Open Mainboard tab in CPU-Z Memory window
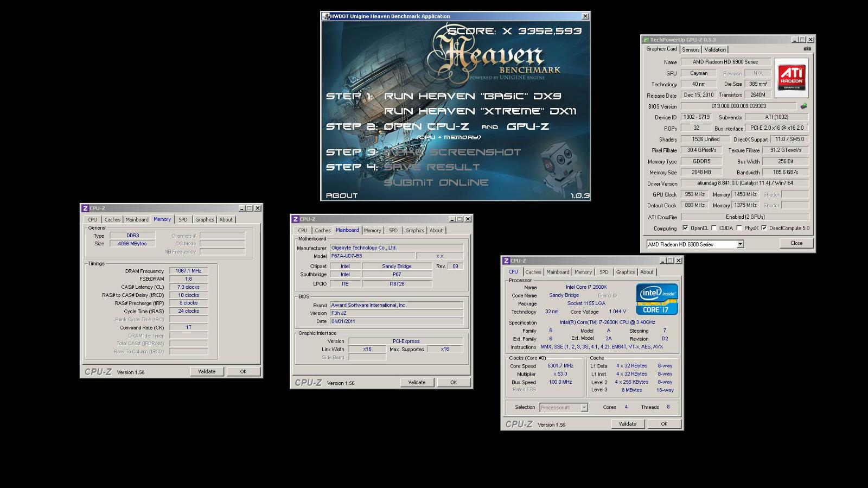This screenshot has width=868, height=488. tap(137, 220)
